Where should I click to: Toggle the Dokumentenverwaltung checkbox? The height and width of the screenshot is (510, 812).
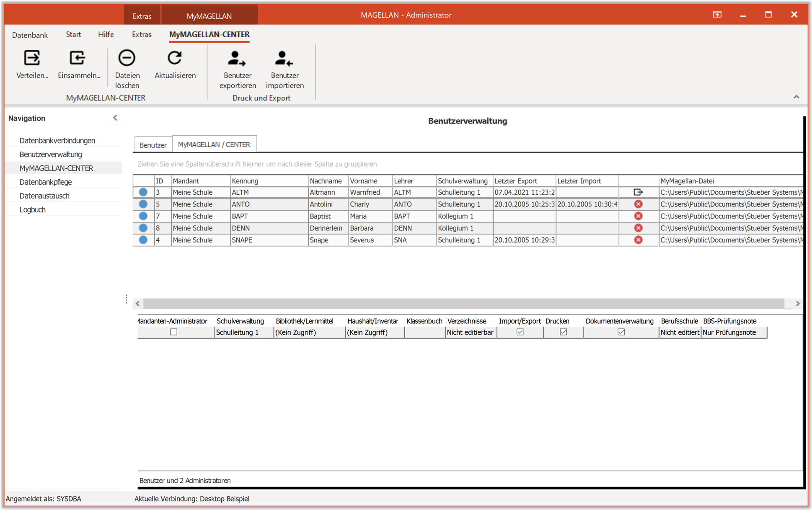(621, 332)
